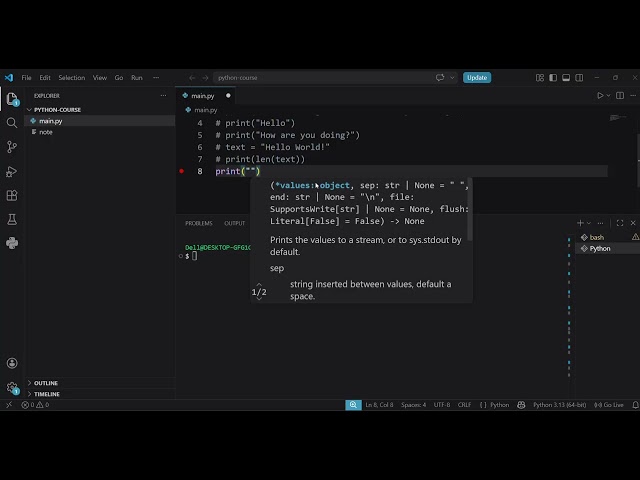Expand the TIMELINE section
Image resolution: width=640 pixels, height=480 pixels.
pyautogui.click(x=47, y=394)
